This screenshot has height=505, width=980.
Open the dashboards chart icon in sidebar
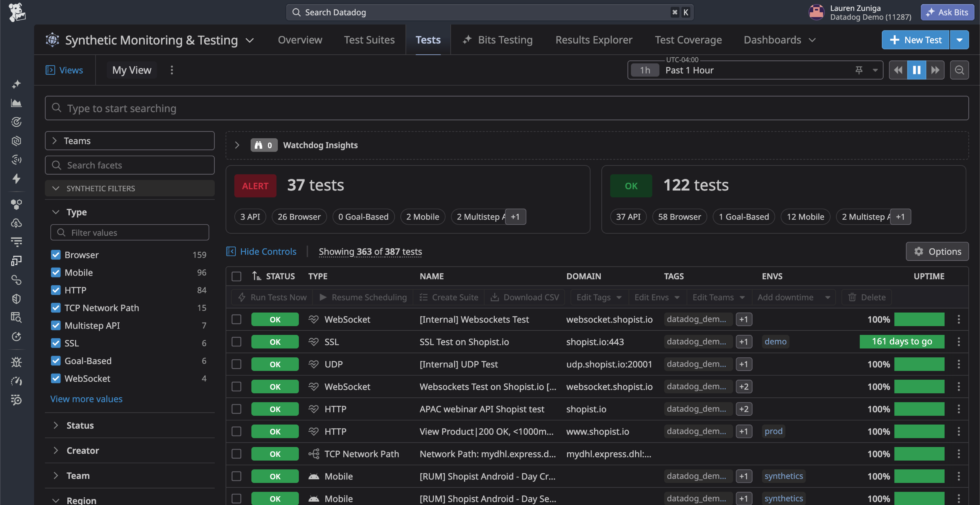[16, 103]
